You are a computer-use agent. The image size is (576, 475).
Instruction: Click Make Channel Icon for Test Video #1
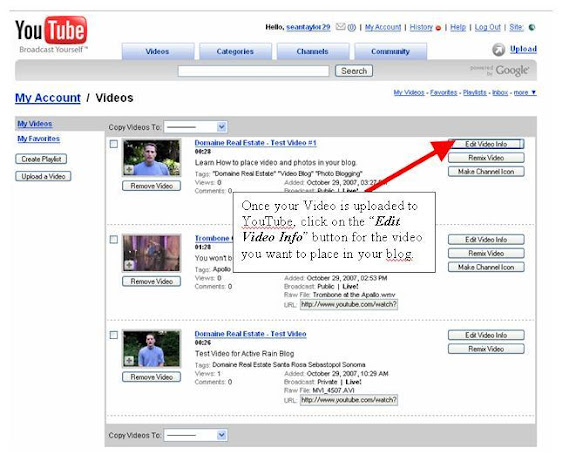click(x=486, y=172)
